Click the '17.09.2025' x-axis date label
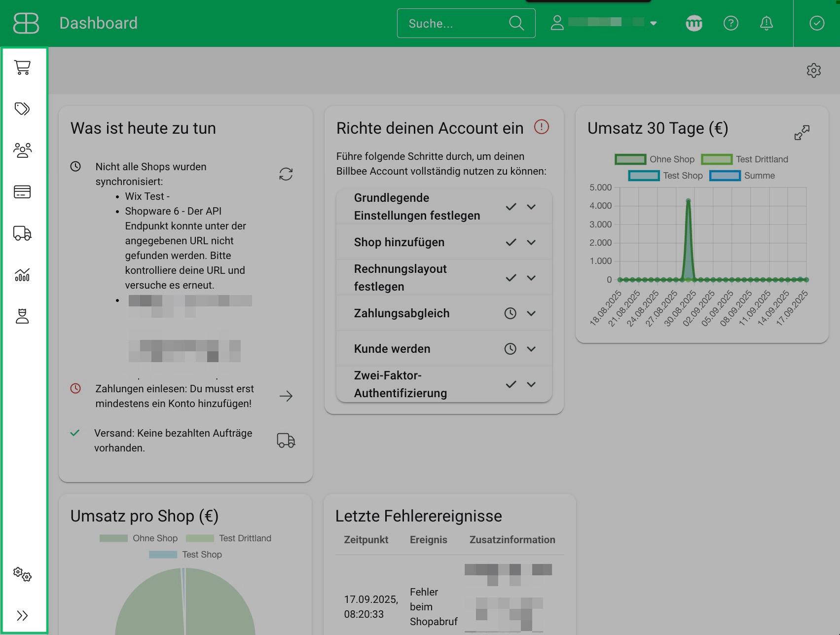This screenshot has height=635, width=840. click(x=792, y=308)
